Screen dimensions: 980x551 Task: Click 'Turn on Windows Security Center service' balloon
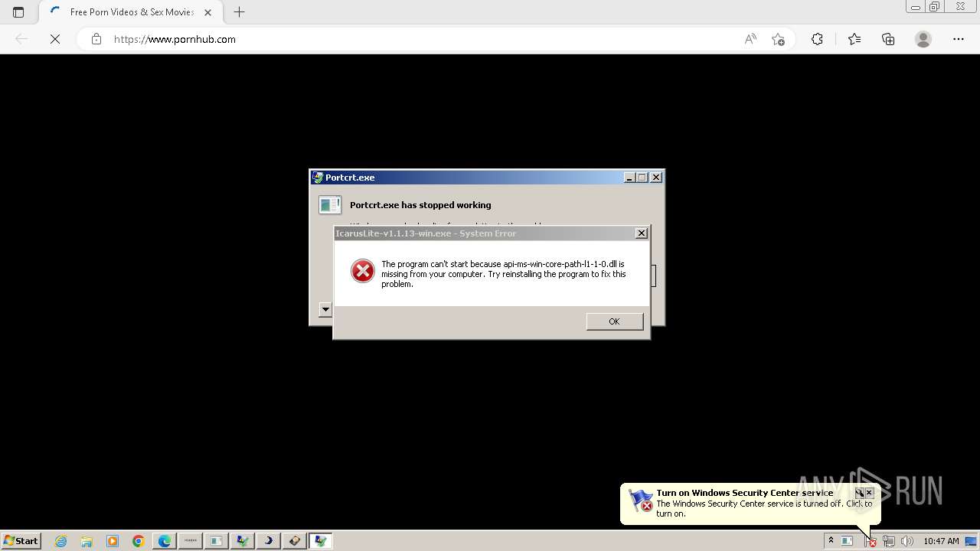click(744, 493)
